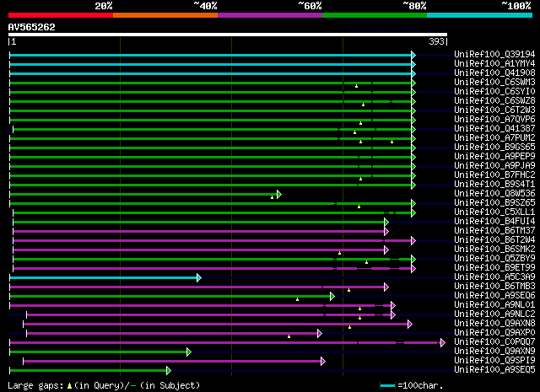
Task: Click the UniRef100_B6TMB3 label
Action: click(x=494, y=287)
